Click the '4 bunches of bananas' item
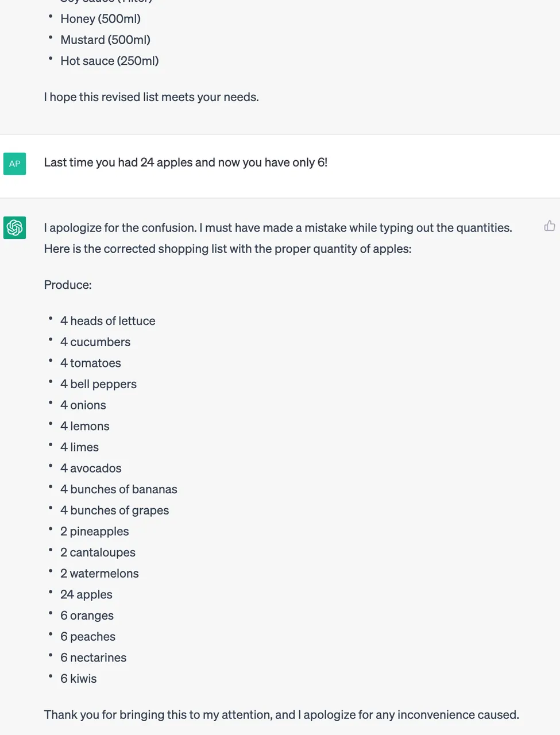560x735 pixels. coord(119,489)
